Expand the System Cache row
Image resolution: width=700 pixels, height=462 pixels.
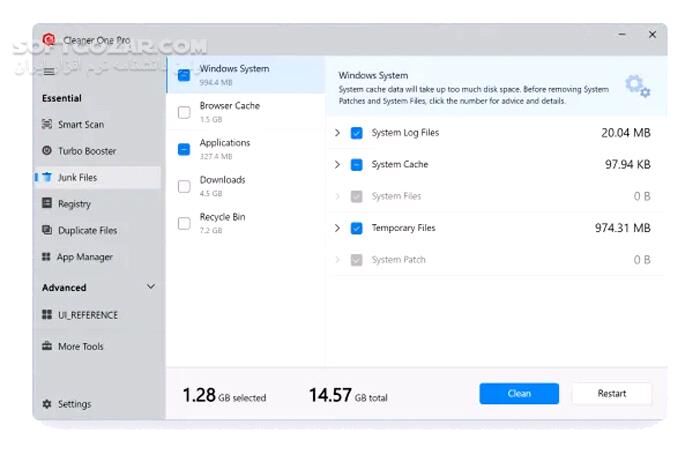click(x=338, y=164)
